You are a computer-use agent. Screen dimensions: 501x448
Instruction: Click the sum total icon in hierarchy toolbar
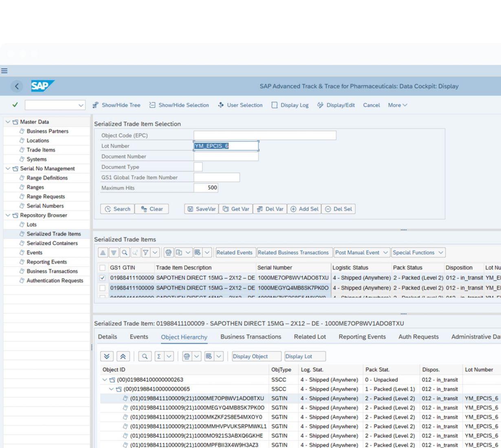click(x=159, y=356)
